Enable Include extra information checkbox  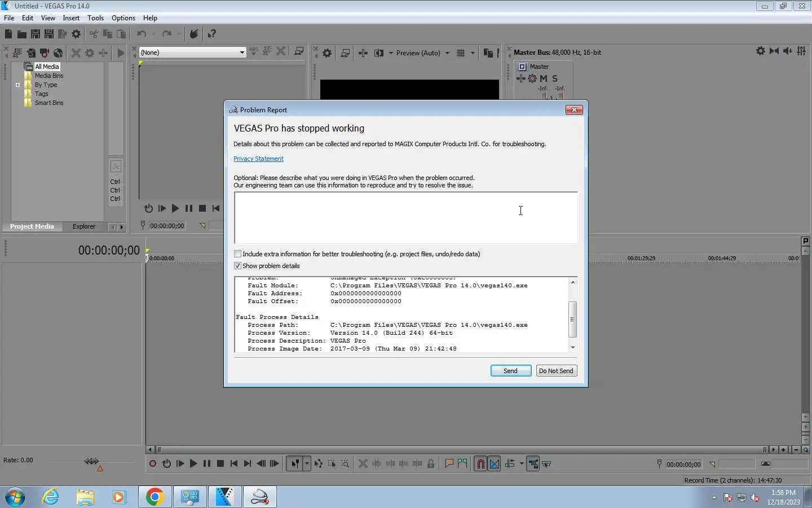point(237,254)
